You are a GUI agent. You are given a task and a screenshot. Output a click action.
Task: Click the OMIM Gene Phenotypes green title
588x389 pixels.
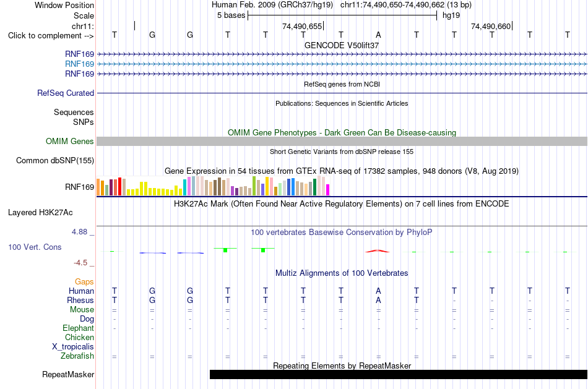click(x=342, y=133)
